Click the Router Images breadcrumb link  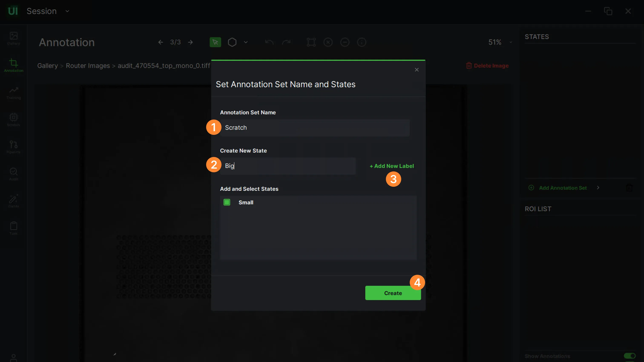coord(88,66)
